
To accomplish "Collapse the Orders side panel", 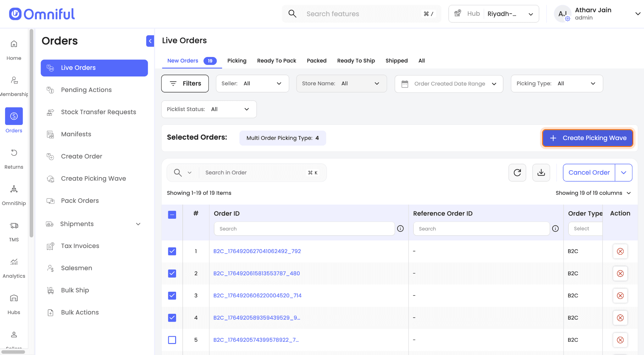I will (x=150, y=41).
